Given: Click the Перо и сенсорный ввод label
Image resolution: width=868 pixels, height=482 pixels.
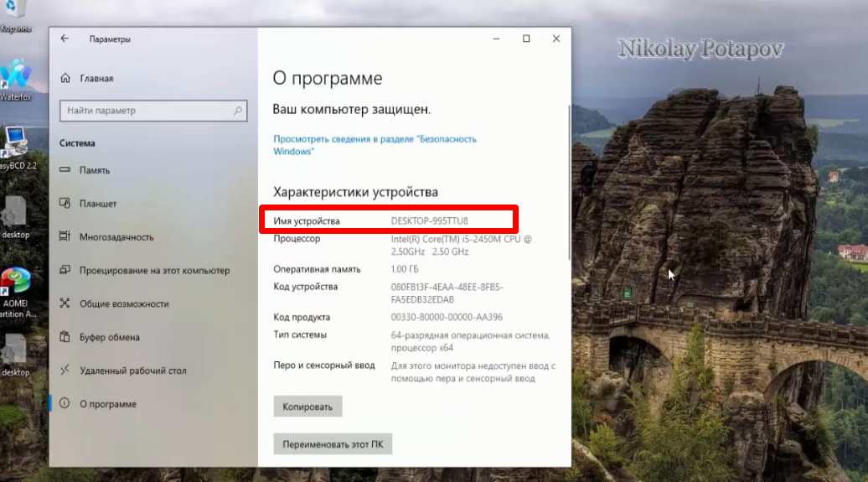Looking at the screenshot, I should pyautogui.click(x=324, y=365).
